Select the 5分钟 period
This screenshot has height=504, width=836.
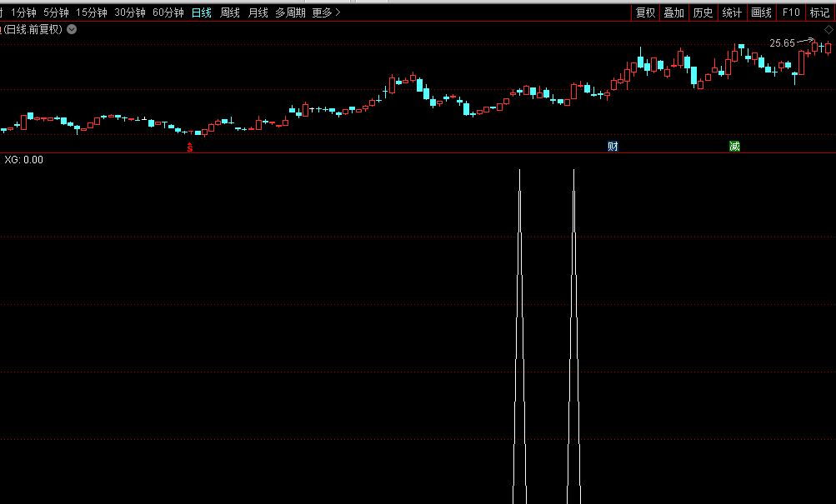coord(57,12)
